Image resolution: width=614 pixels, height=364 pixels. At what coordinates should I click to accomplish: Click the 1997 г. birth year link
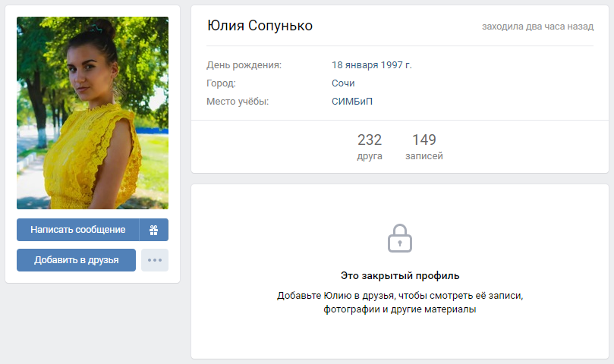[396, 65]
